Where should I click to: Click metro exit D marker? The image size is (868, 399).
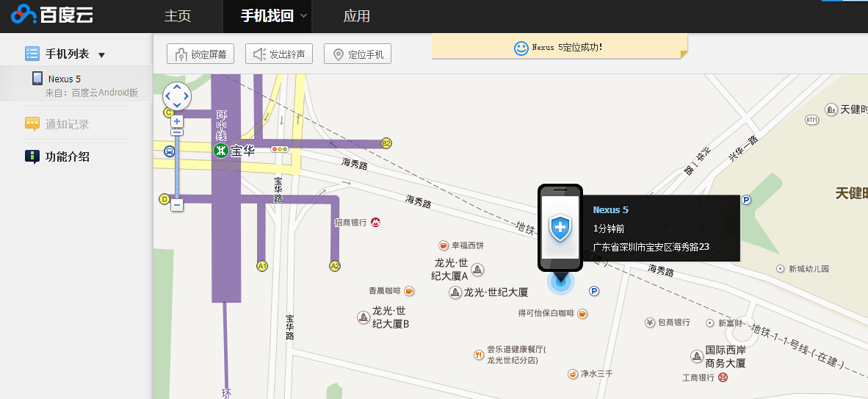[x=164, y=199]
